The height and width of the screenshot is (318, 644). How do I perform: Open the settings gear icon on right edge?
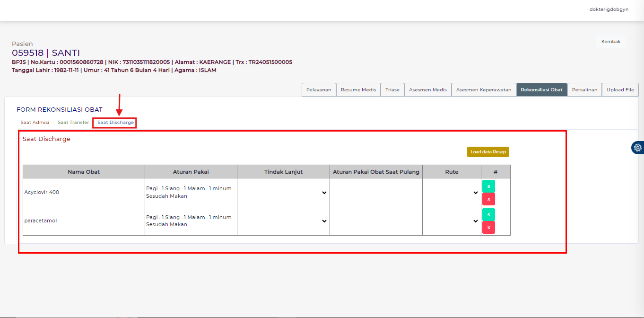pos(638,148)
